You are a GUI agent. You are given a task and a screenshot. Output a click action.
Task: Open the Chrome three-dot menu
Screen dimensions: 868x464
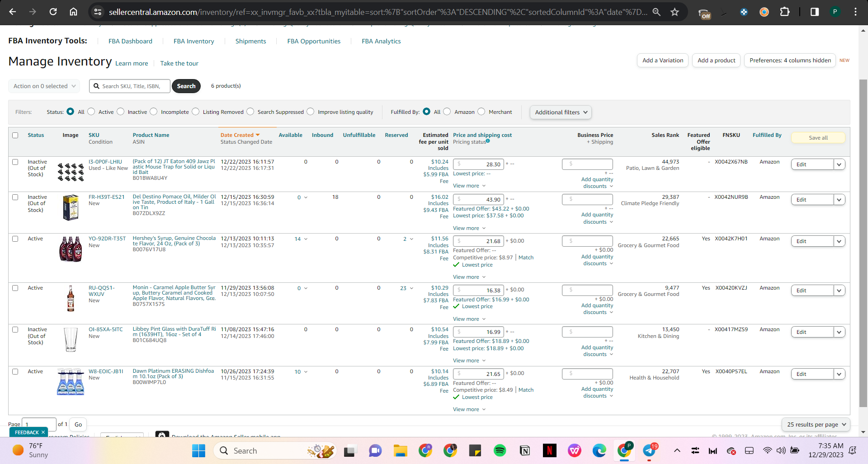point(855,12)
